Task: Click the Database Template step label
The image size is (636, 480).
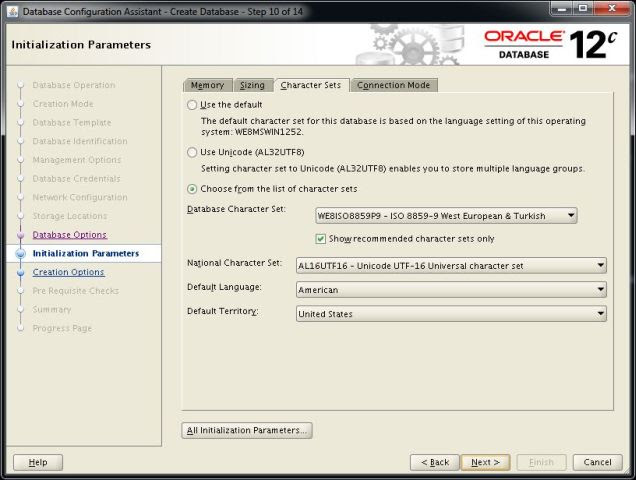Action: pyautogui.click(x=72, y=123)
